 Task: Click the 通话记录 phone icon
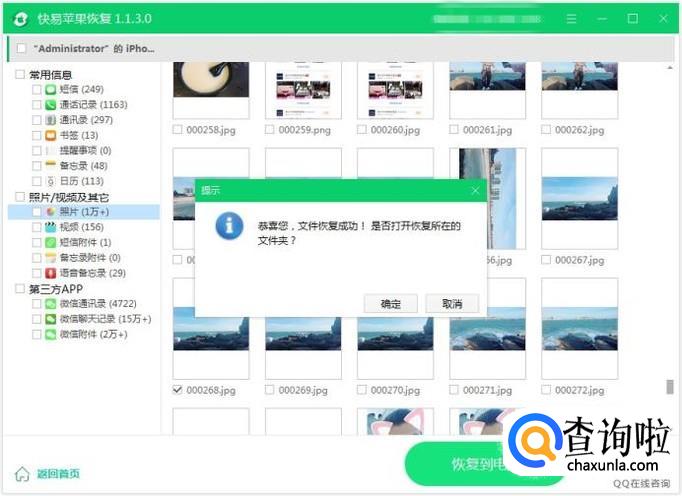[51, 105]
